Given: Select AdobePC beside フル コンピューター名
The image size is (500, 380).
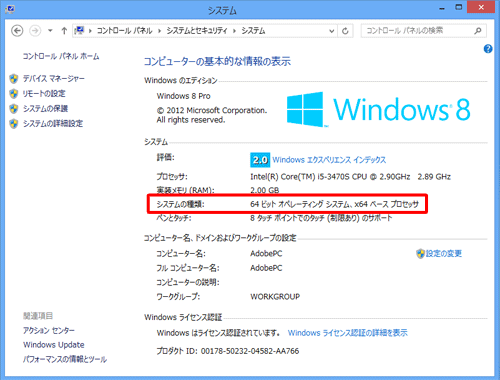Looking at the screenshot, I should (x=266, y=268).
